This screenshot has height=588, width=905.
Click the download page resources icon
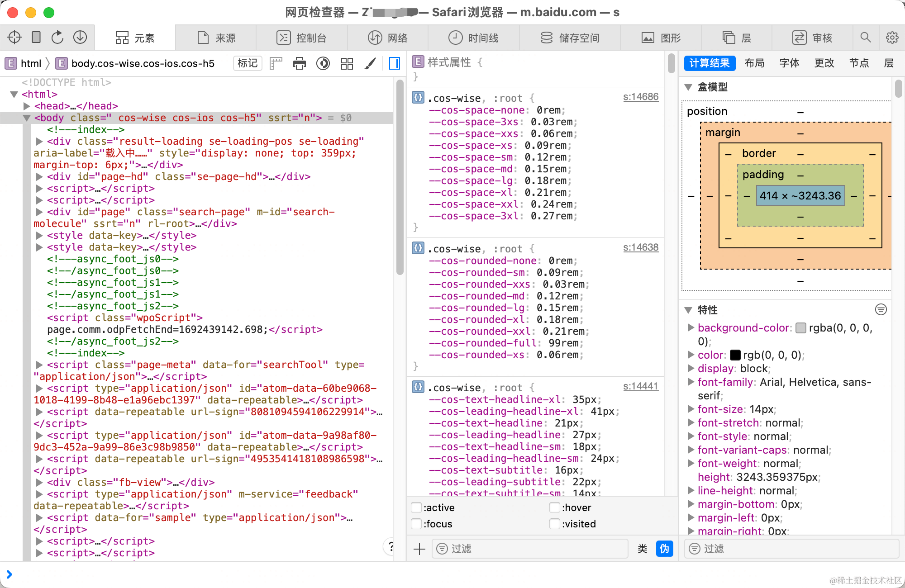pyautogui.click(x=80, y=37)
